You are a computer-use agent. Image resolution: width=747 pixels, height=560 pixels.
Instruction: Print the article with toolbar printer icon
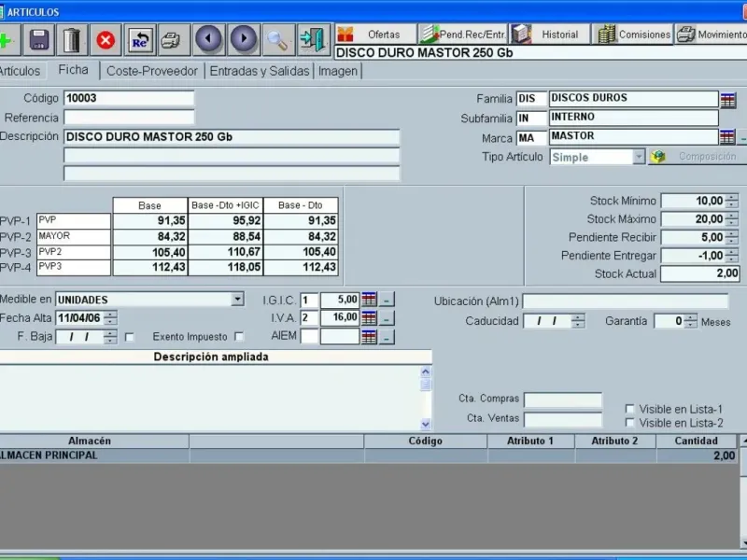tap(174, 40)
